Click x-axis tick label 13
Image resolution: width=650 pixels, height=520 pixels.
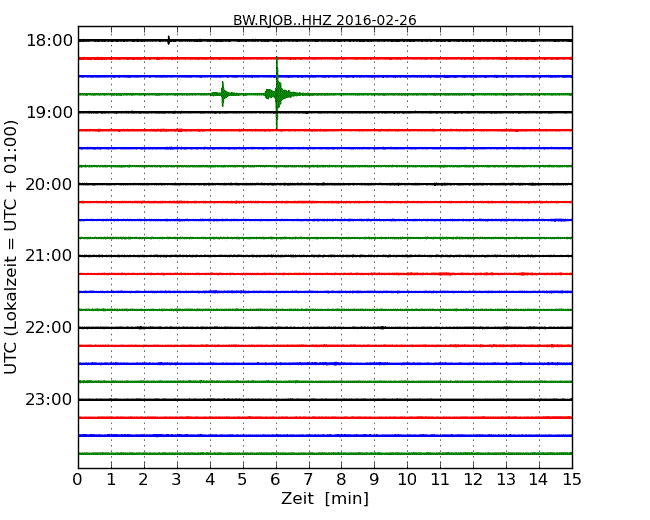click(506, 480)
